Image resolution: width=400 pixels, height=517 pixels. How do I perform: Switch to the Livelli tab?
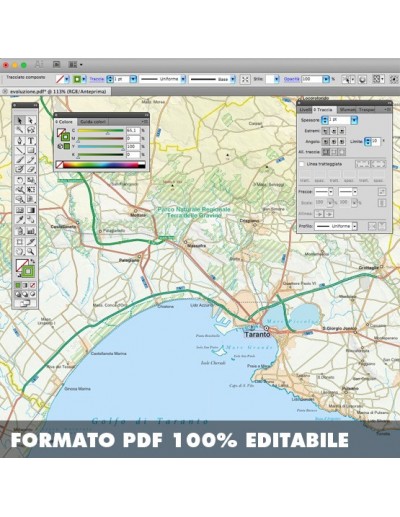tap(305, 109)
